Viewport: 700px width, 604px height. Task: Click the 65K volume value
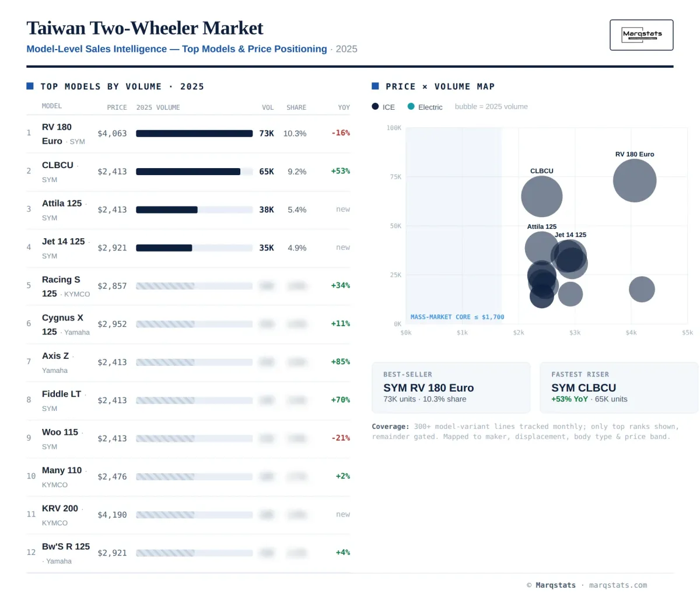pyautogui.click(x=267, y=172)
